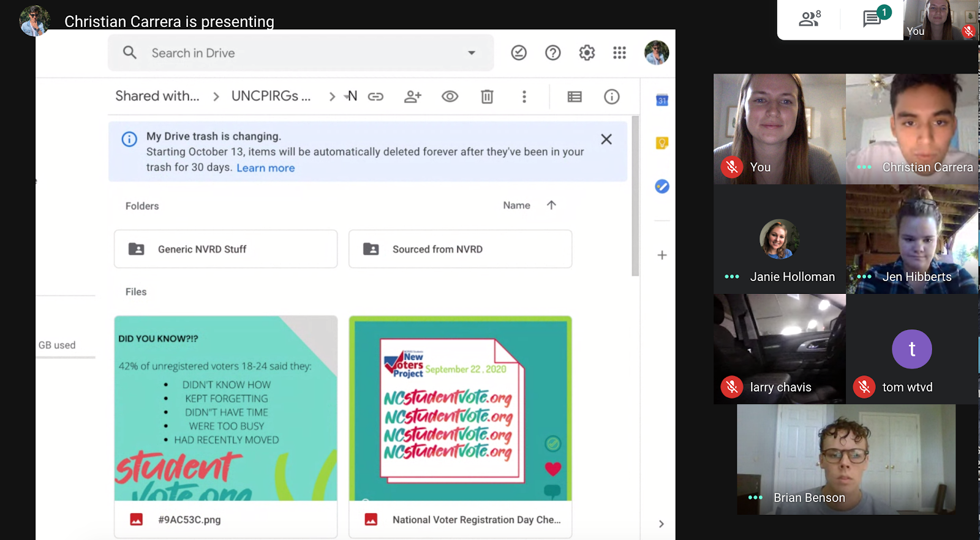Open the Generic NVRD Stuff folder
Screen dimensions: 980x540
point(225,249)
